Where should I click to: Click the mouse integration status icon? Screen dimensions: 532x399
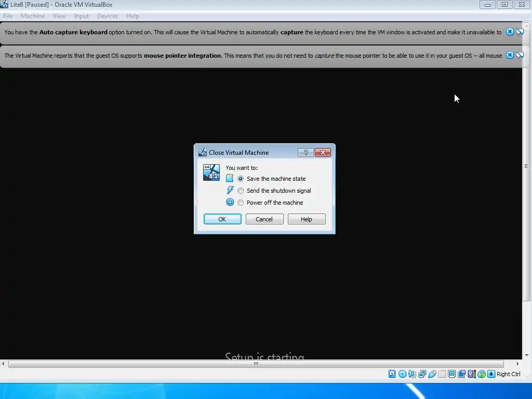(x=482, y=374)
